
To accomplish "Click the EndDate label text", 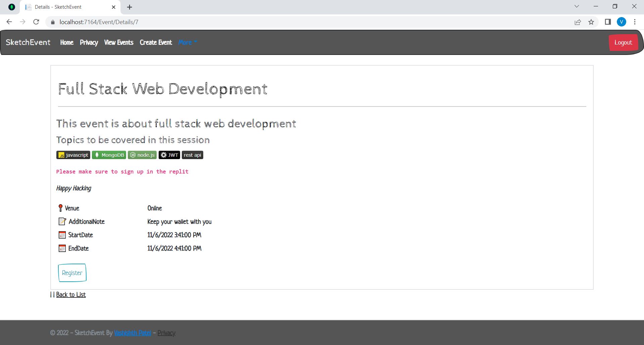I will pyautogui.click(x=78, y=249).
